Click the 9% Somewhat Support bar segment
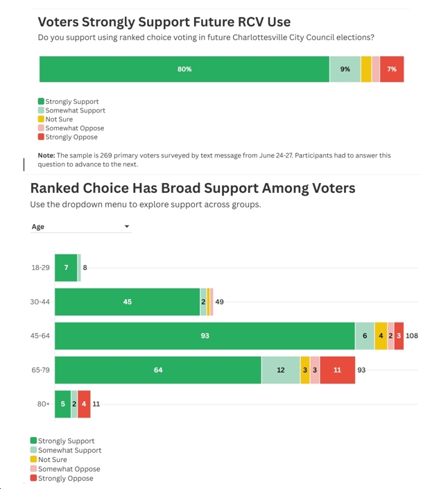 (345, 69)
